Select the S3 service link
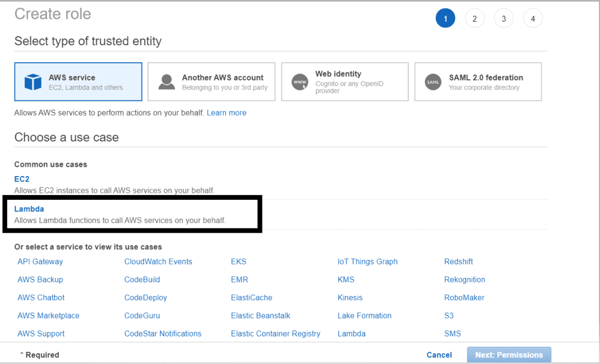This screenshot has width=600, height=364. pos(449,316)
